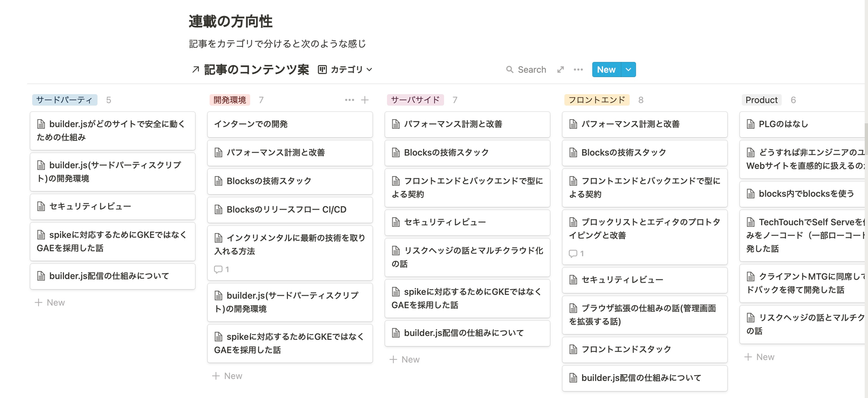Expand the blue New button dropdown arrow
Viewport: 868px width, 398px height.
tap(628, 70)
